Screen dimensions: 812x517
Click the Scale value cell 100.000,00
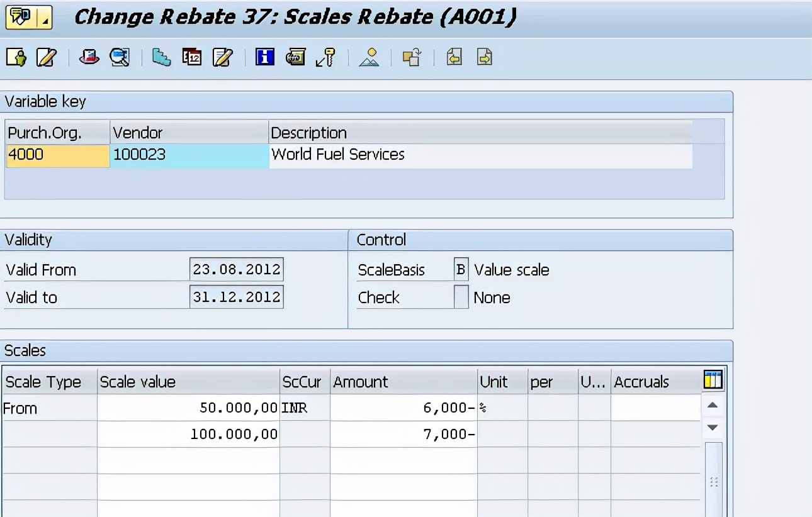click(x=188, y=434)
